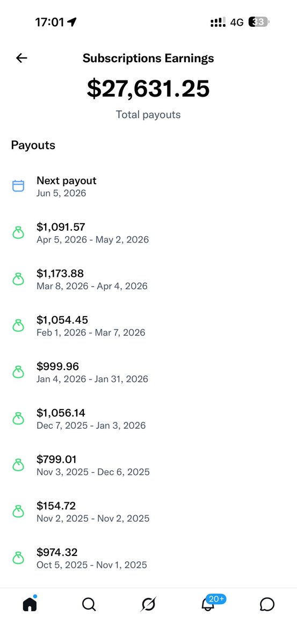Open the Search magnifier icon
Image resolution: width=297 pixels, height=644 pixels.
pyautogui.click(x=89, y=605)
